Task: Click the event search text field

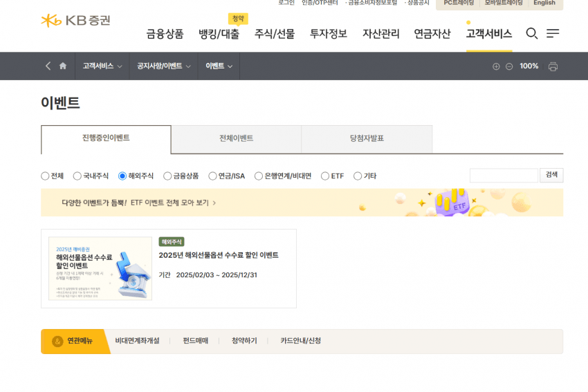Action: tap(503, 176)
